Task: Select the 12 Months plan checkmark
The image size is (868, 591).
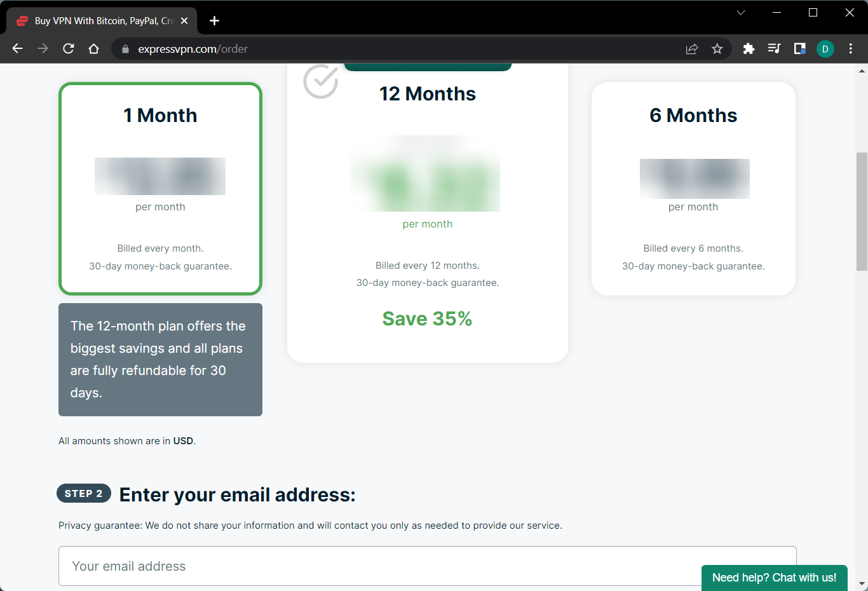Action: [320, 81]
